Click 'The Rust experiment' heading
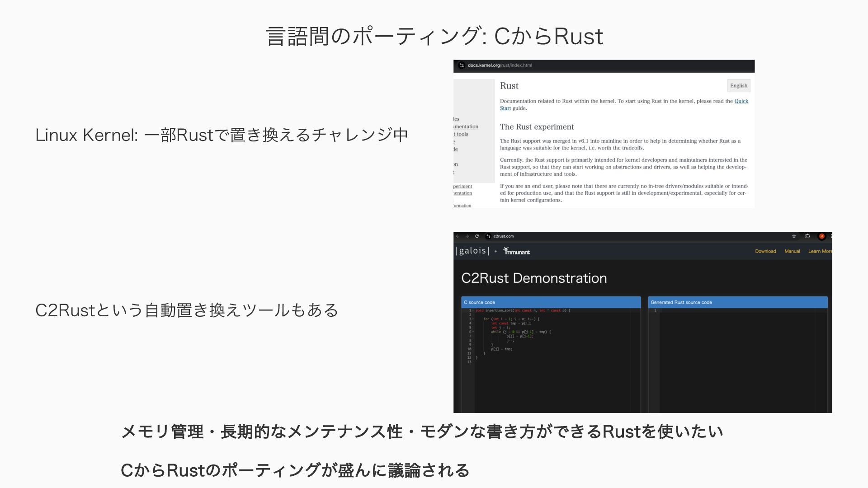Viewport: 868px width, 488px height. [537, 127]
